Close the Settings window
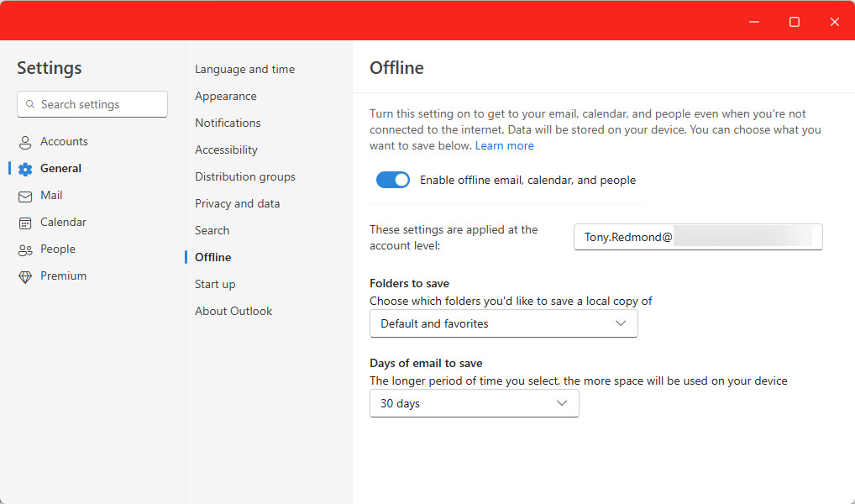Image resolution: width=855 pixels, height=504 pixels. 834,22
